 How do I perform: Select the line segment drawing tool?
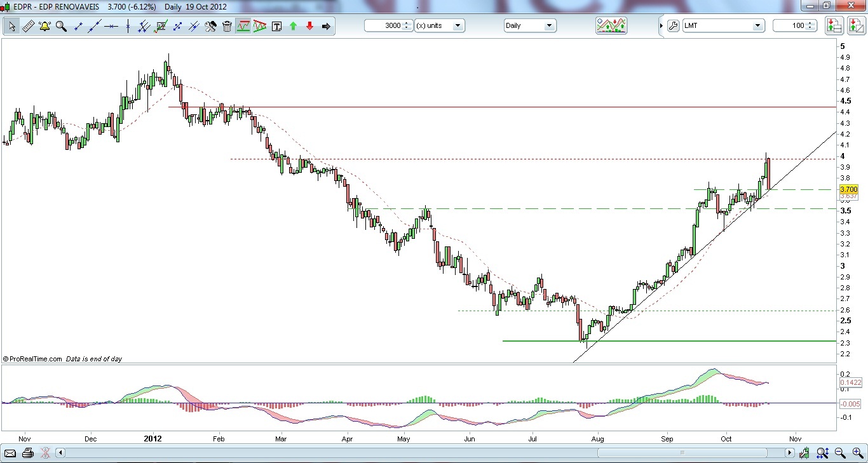click(78, 26)
